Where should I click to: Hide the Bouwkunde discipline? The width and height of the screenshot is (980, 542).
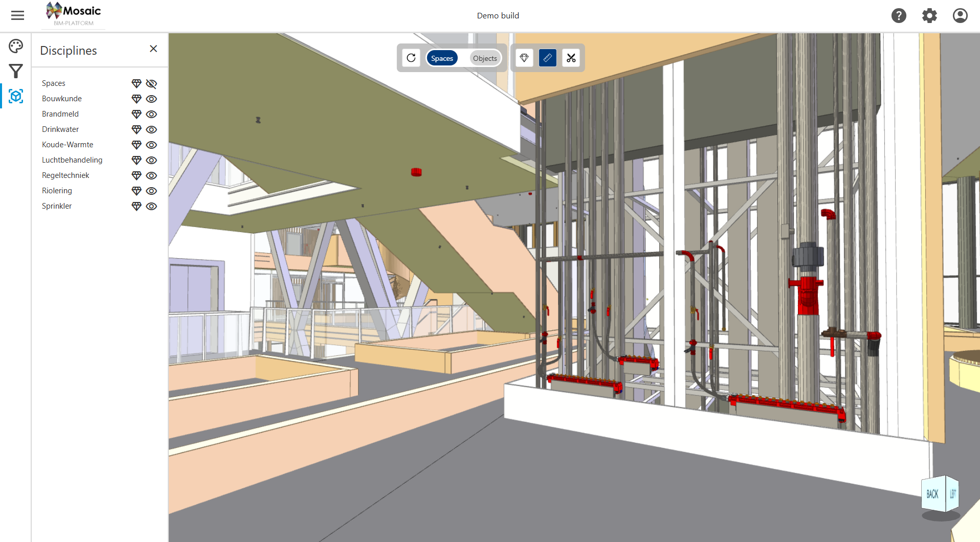click(x=151, y=99)
